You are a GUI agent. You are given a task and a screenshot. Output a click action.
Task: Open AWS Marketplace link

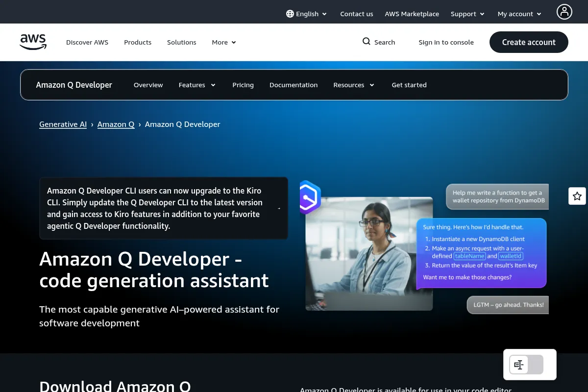coord(412,14)
